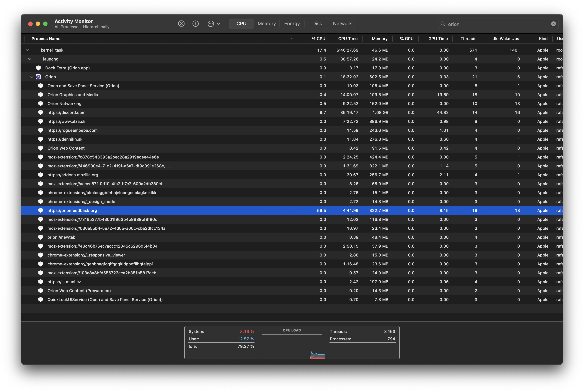
Task: Click the search magnifier icon
Action: tap(443, 24)
